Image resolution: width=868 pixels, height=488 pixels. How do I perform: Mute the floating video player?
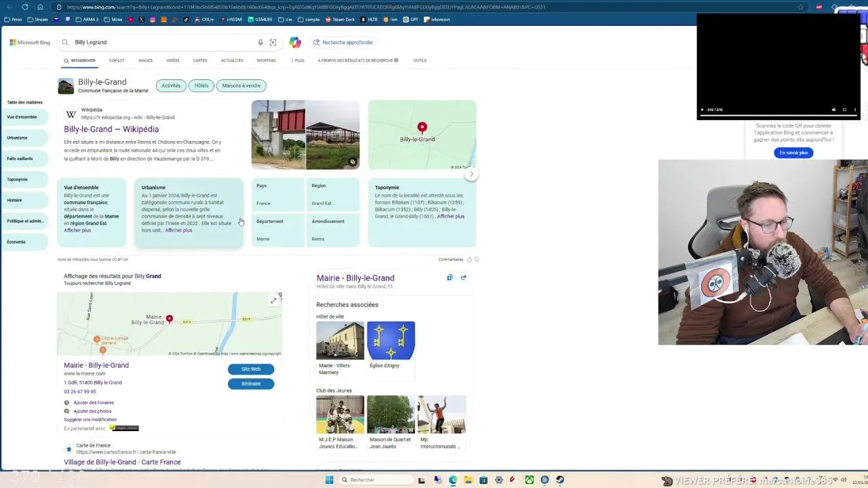833,110
